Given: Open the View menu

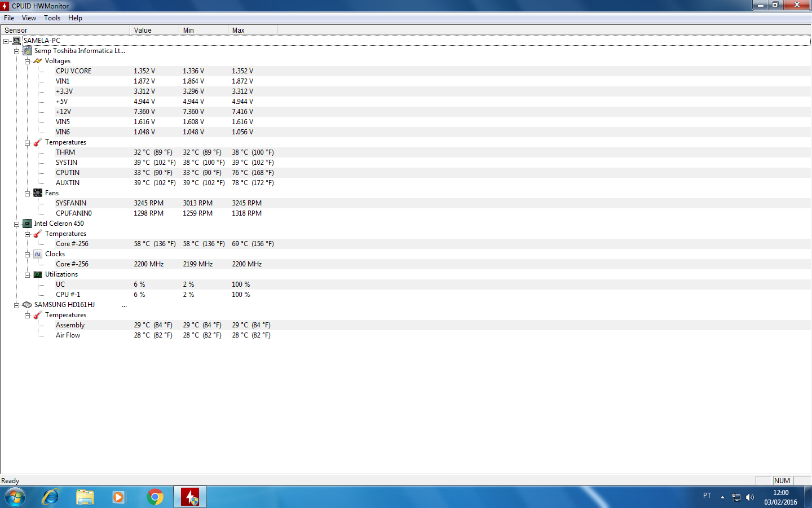Looking at the screenshot, I should point(29,18).
